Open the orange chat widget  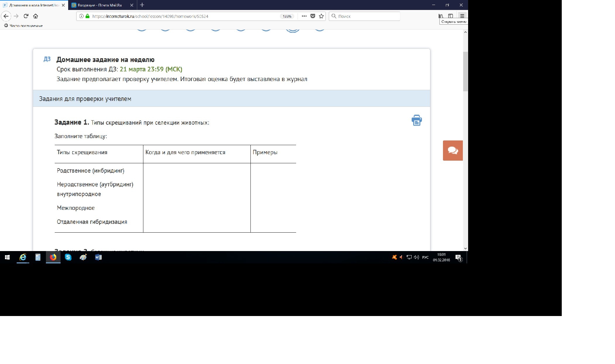tap(453, 150)
